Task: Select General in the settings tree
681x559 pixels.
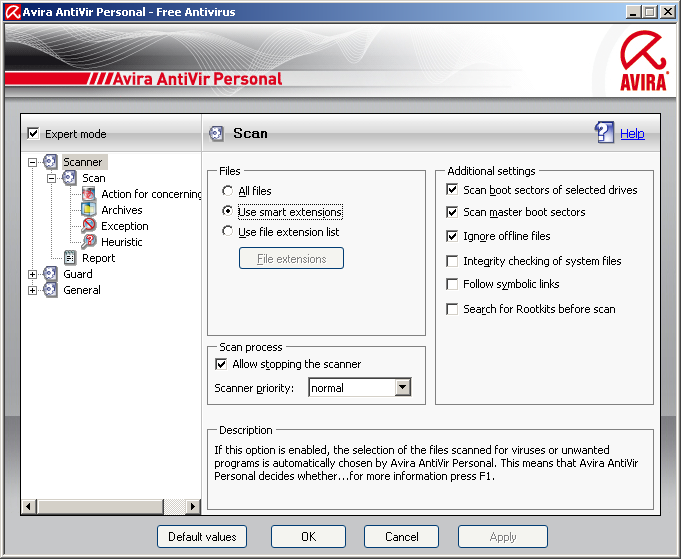Action: [82, 290]
